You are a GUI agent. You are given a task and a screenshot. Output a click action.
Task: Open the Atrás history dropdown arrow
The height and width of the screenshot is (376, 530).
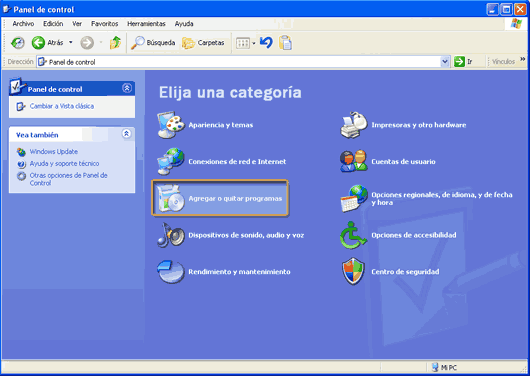[x=71, y=43]
